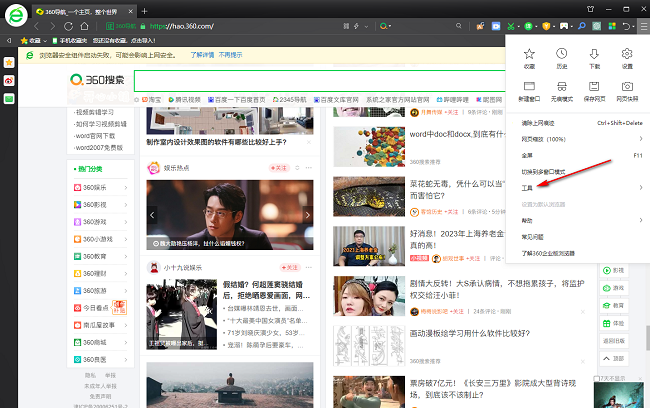Click the blue search extension toolbar icon
This screenshot has height=408, width=650.
point(582,26)
